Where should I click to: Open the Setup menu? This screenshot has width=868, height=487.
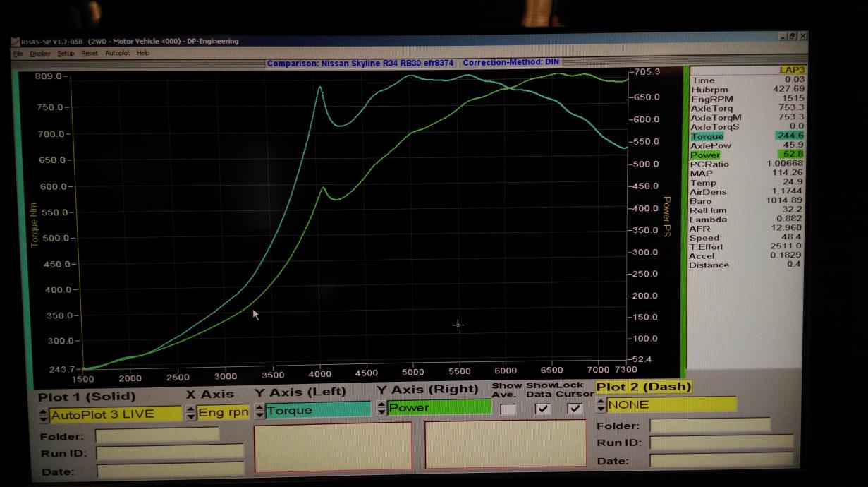click(66, 53)
